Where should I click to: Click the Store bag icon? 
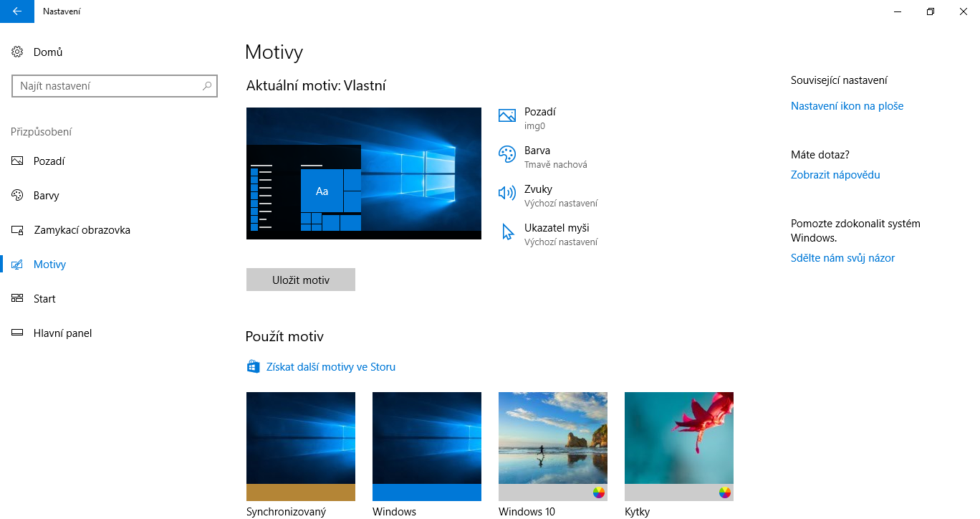click(x=253, y=367)
